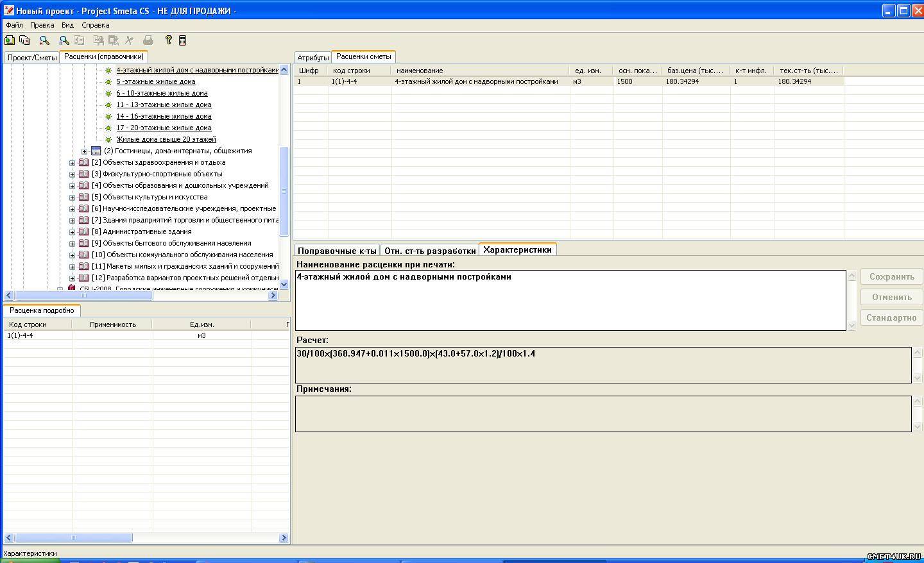
Task: Open the Поправочные к-ты tab
Action: click(x=337, y=250)
